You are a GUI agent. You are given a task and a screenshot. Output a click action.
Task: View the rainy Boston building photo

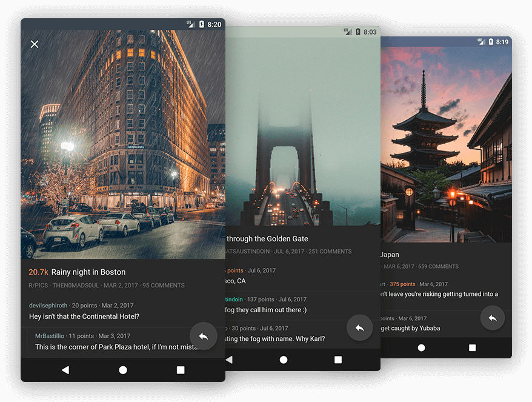(122, 146)
